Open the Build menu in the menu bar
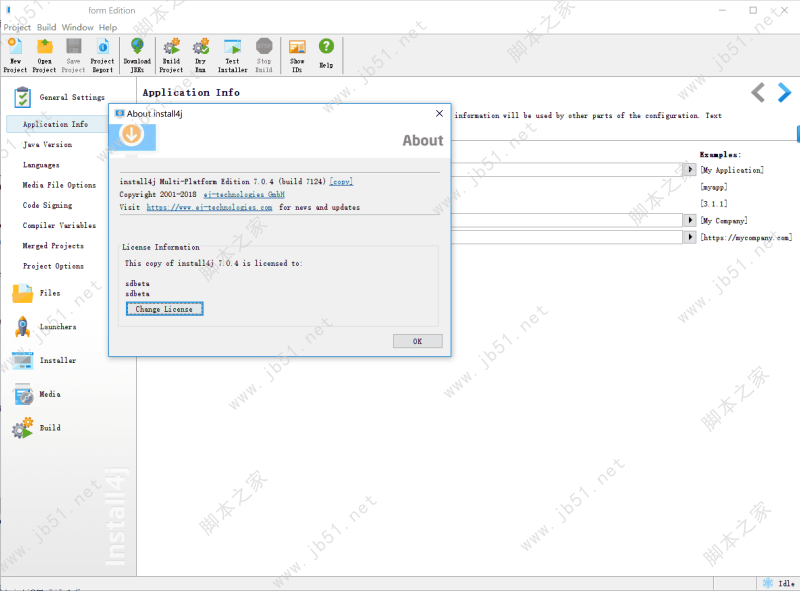Screen dimensions: 800x591 47,27
